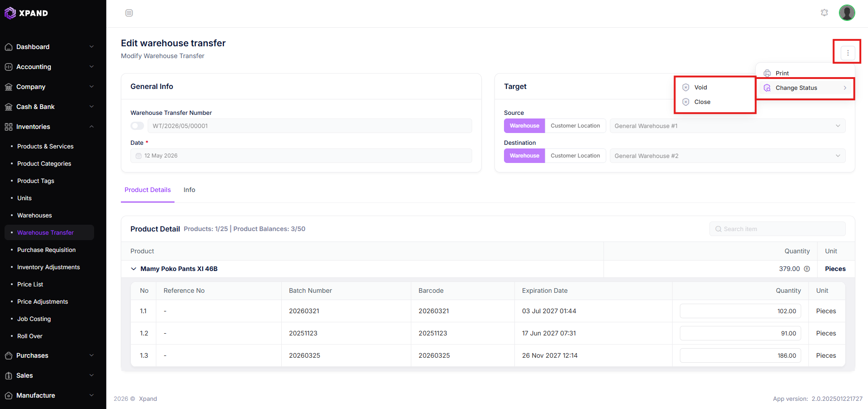This screenshot has width=868, height=409.
Task: Click the Print printer icon
Action: (x=767, y=73)
